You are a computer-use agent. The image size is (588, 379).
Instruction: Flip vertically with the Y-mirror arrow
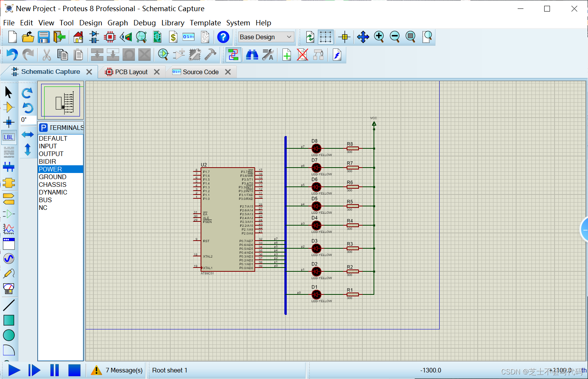pyautogui.click(x=27, y=150)
